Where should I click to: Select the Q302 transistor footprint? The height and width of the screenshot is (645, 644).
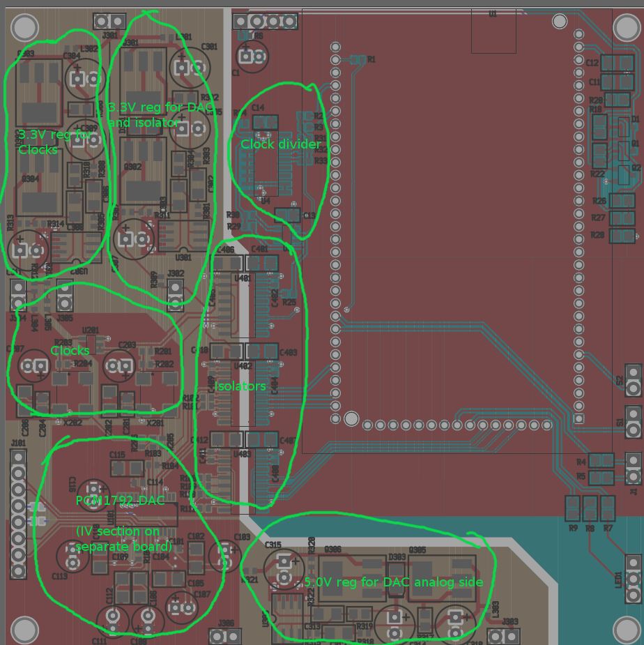pos(143,171)
